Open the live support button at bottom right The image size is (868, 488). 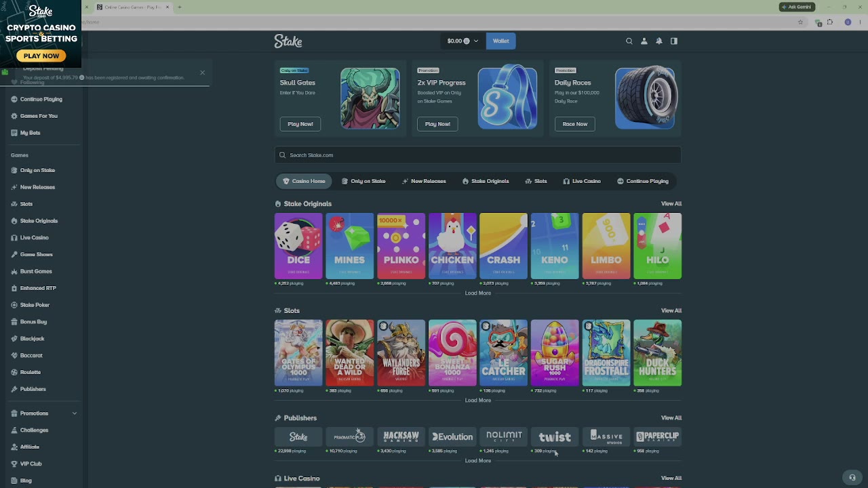(x=852, y=477)
